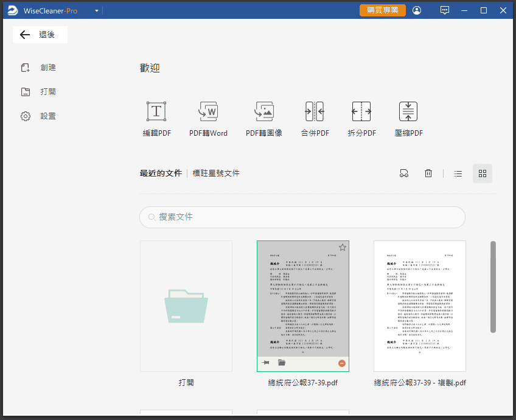Viewport: 516px width, 420px height.
Task: Click the 搜索文件 search field
Action: click(302, 217)
